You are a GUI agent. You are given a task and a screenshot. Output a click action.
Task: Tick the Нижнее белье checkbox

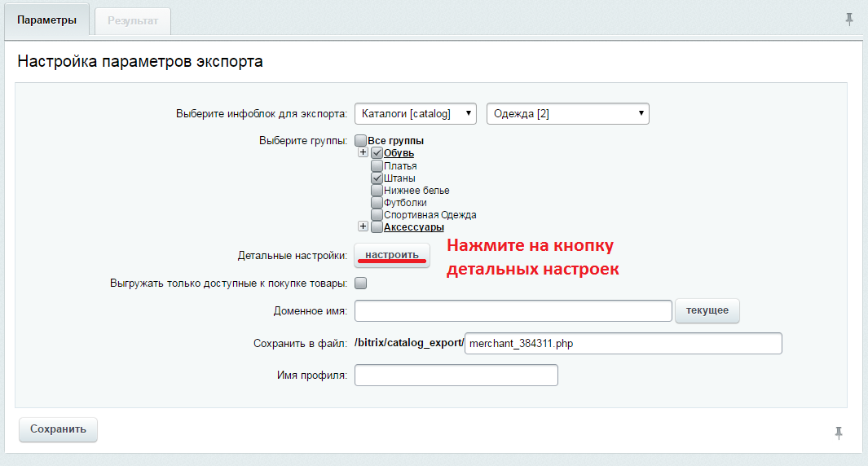pos(377,190)
